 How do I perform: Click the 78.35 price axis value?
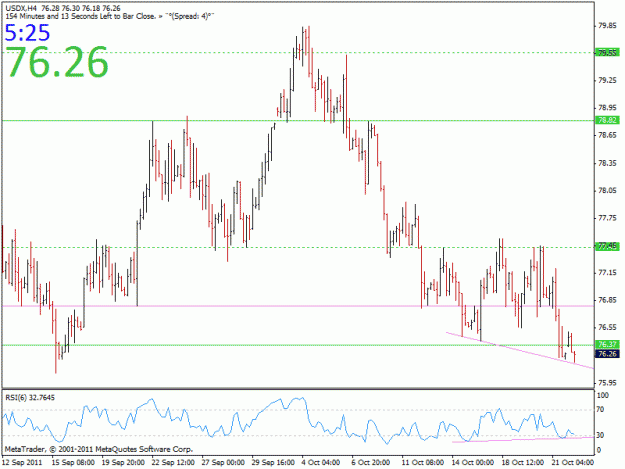tap(607, 163)
